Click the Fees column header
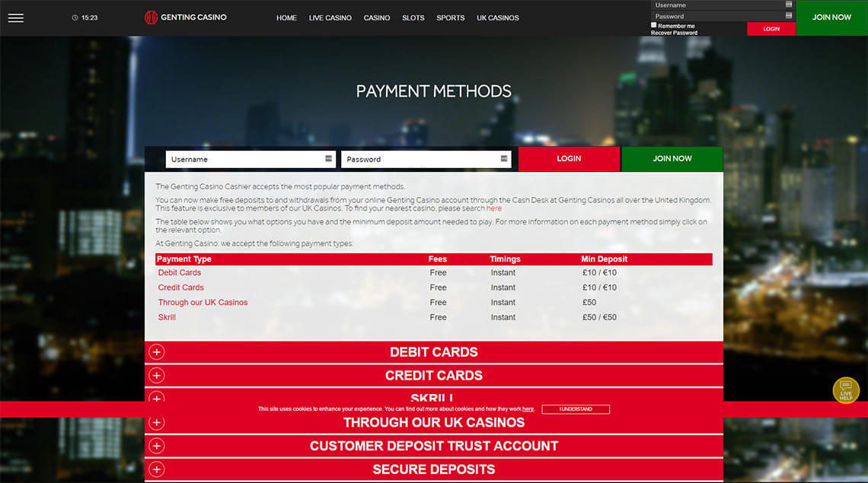 437,259
